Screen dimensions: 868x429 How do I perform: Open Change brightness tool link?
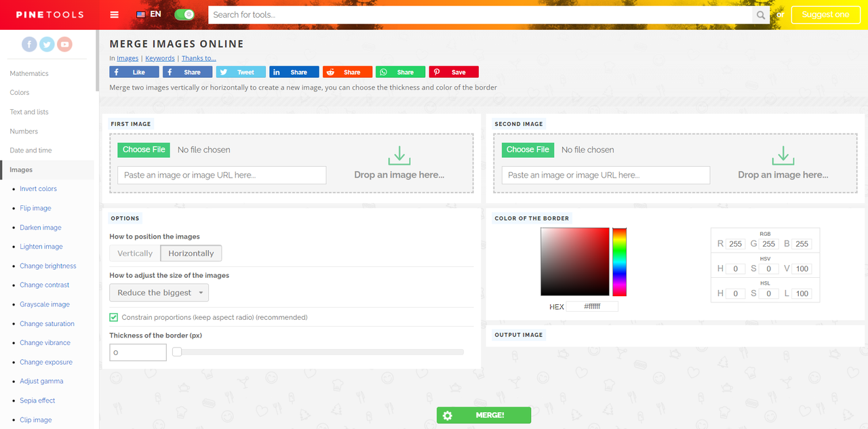(48, 266)
